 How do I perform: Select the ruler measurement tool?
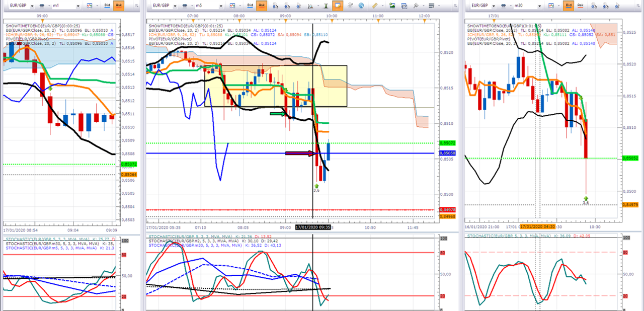375,6
